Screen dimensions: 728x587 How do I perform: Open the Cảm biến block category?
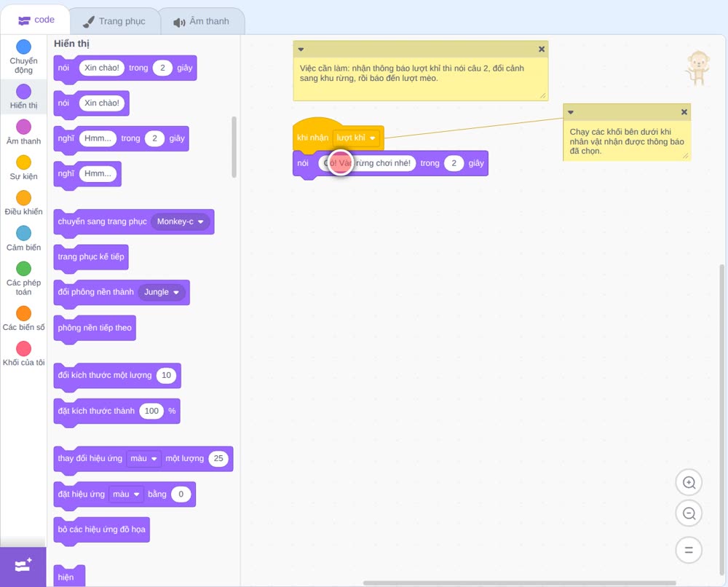coord(24,238)
